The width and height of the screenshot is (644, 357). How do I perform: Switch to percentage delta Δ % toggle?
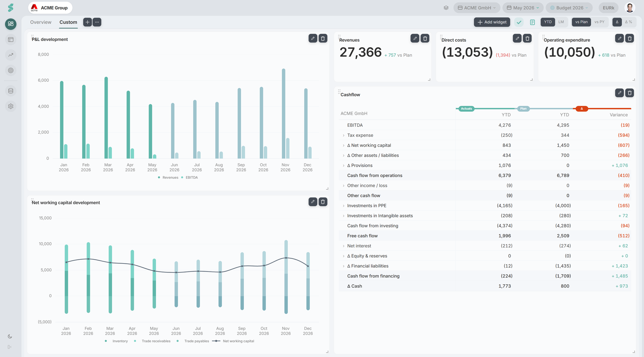coord(629,22)
